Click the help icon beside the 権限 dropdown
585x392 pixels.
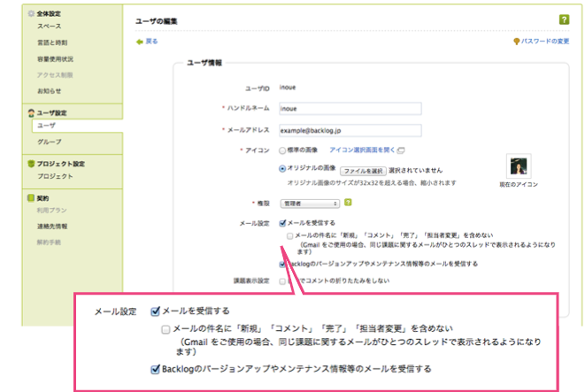click(x=348, y=203)
